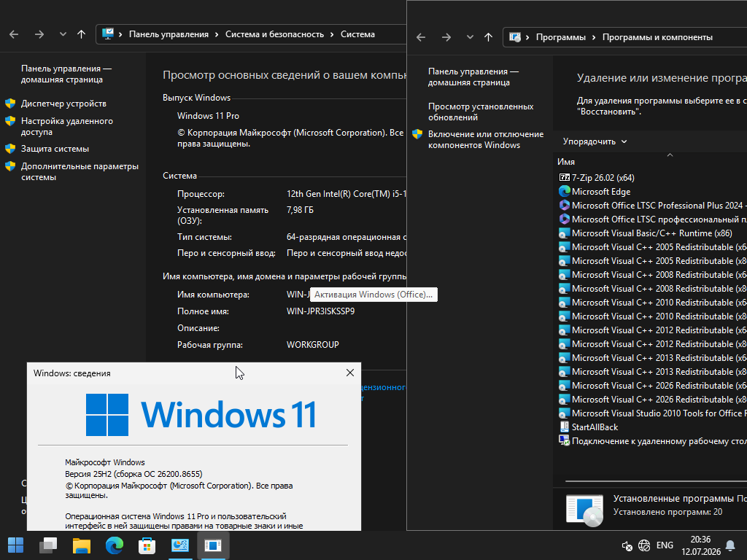Open recent locations dropdown in System window
747x560 pixels.
63,34
